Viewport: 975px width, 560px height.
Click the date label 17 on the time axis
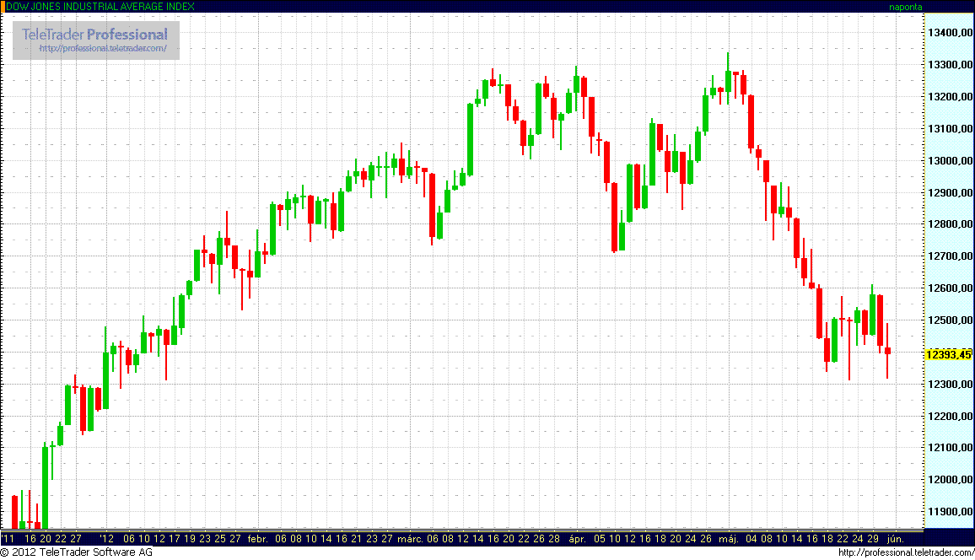(x=175, y=539)
